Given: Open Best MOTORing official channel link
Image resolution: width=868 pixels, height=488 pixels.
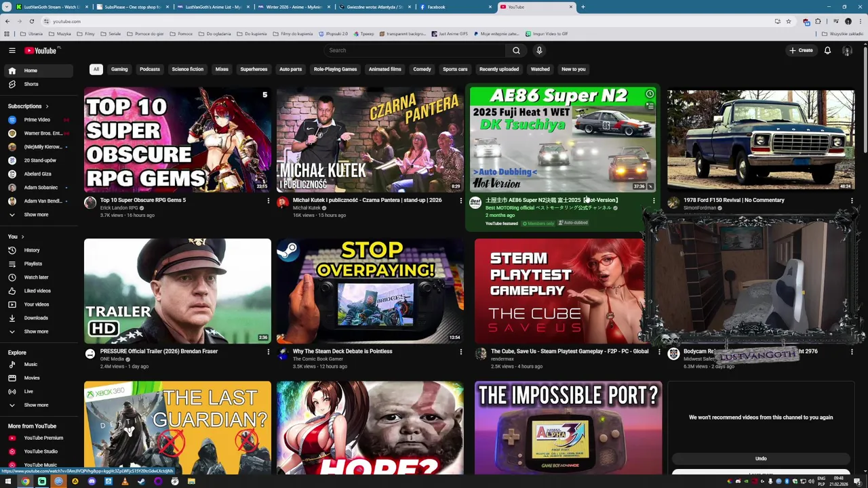Looking at the screenshot, I should [x=548, y=208].
